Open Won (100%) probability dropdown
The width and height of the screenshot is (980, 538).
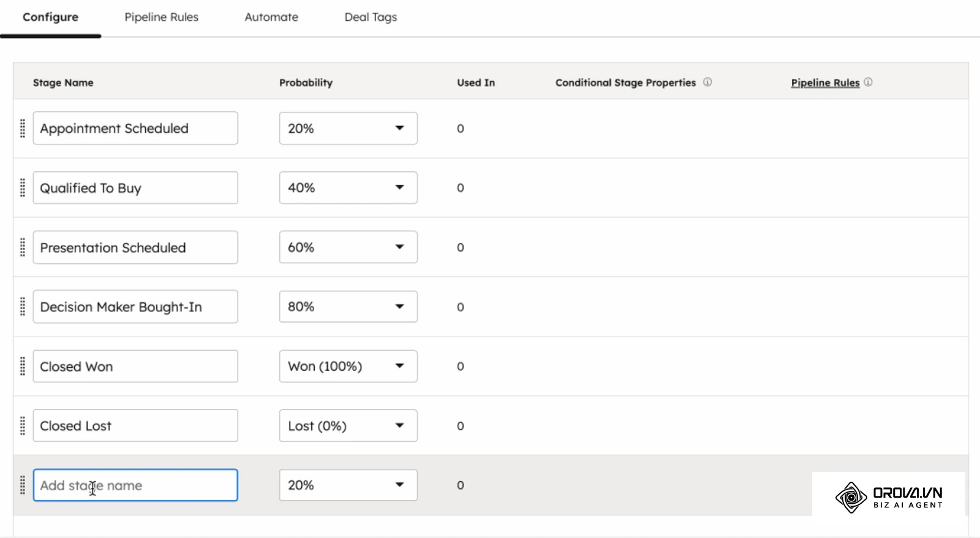pos(348,366)
